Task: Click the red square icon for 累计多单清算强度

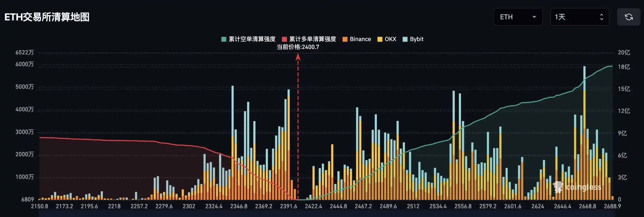Action: 284,39
